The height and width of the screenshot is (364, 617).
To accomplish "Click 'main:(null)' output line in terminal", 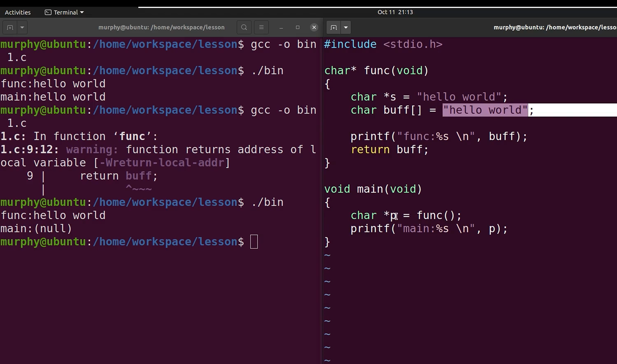I will tap(36, 229).
